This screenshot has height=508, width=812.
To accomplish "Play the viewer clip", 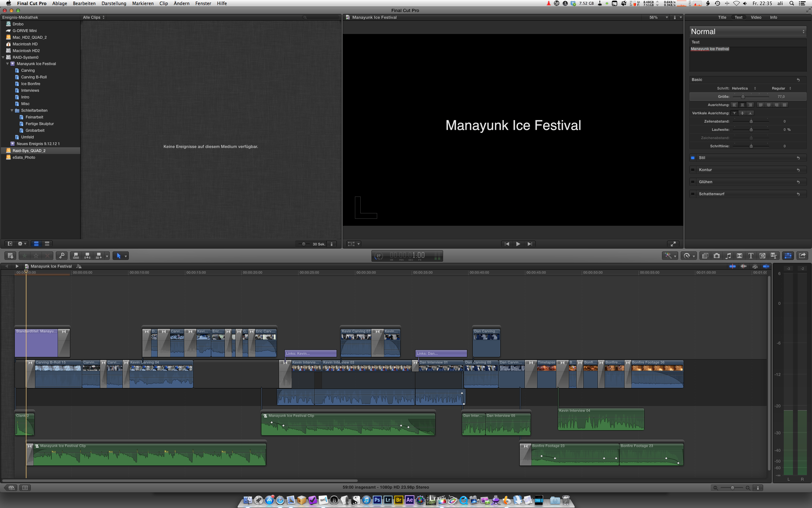I will tap(518, 244).
